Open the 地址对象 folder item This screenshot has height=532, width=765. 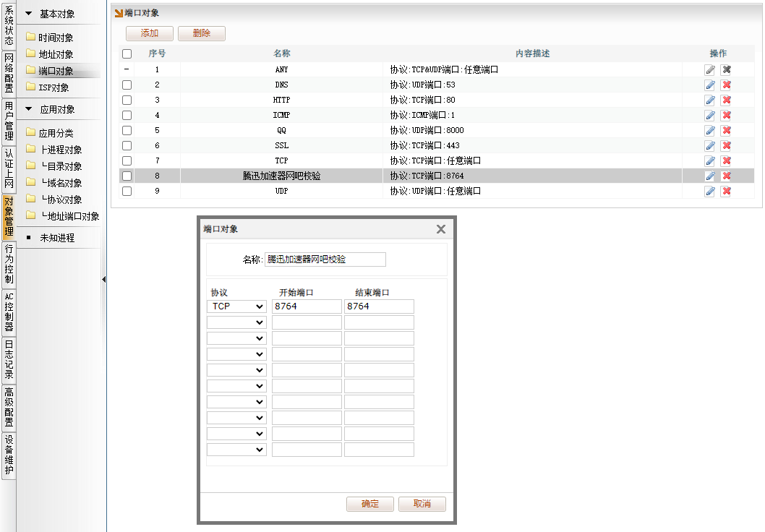[x=55, y=54]
